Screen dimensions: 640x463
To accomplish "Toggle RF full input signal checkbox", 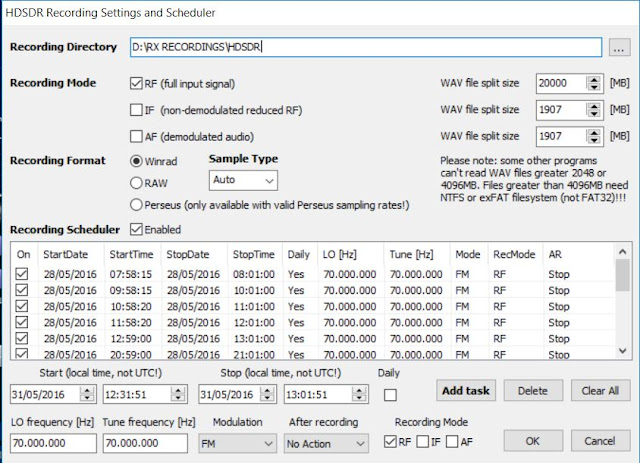I will (x=136, y=83).
